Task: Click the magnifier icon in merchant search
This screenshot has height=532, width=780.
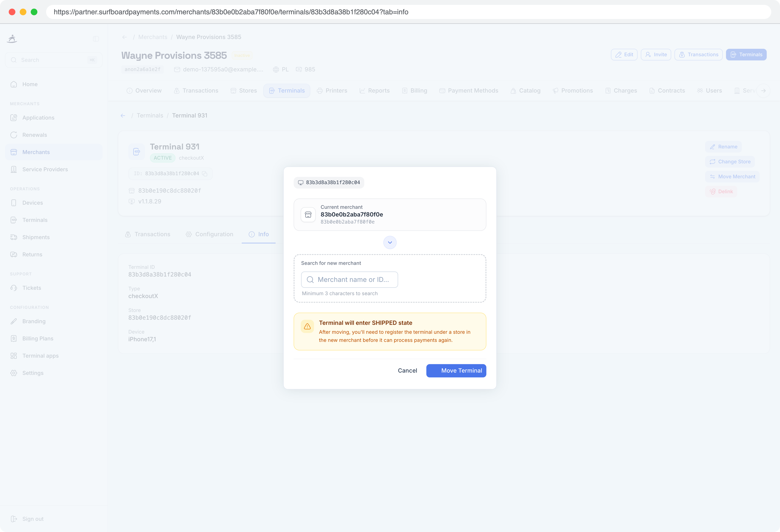Action: (310, 279)
